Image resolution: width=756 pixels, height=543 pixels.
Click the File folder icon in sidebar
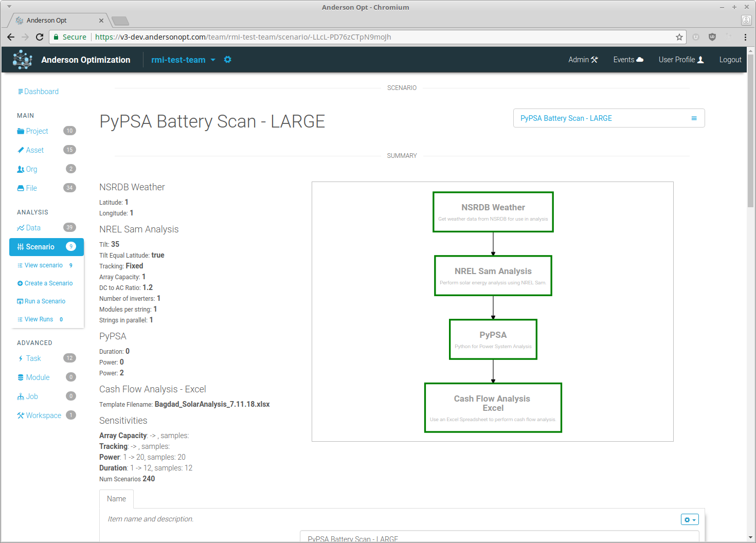click(21, 188)
